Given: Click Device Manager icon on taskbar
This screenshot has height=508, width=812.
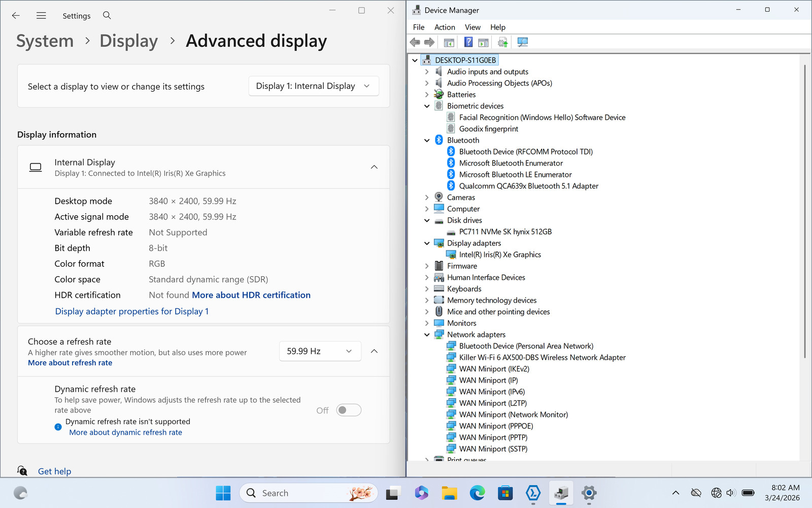Looking at the screenshot, I should click(561, 493).
